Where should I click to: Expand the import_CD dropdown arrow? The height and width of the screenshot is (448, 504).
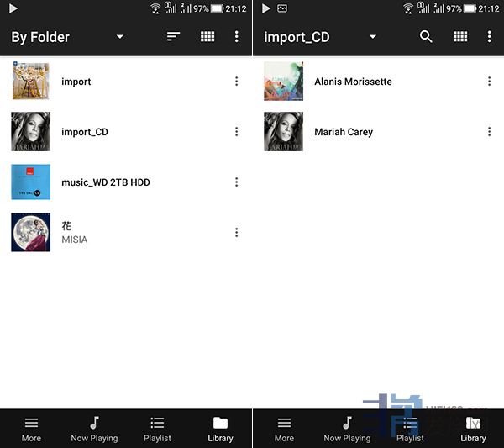(372, 37)
